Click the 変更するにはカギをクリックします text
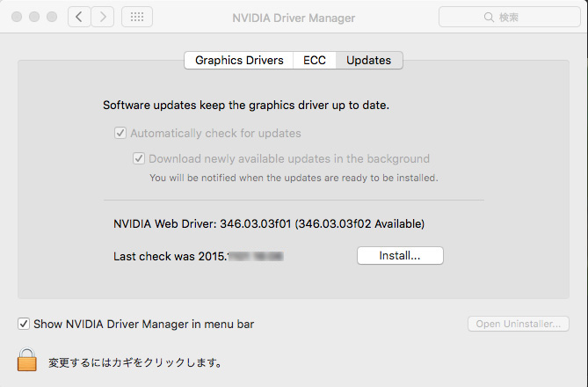The image size is (588, 387). 135,362
